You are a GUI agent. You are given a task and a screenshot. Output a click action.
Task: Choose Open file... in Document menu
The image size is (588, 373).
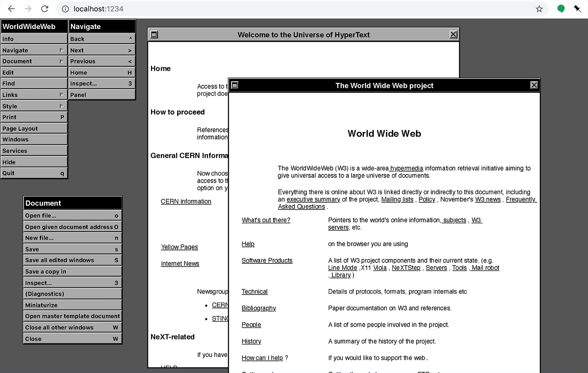(x=73, y=216)
